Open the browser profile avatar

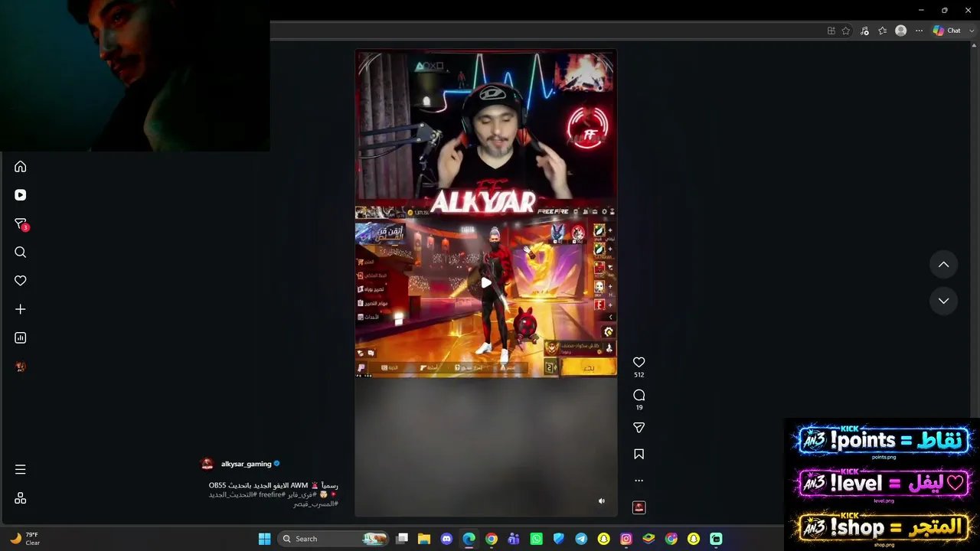click(901, 31)
